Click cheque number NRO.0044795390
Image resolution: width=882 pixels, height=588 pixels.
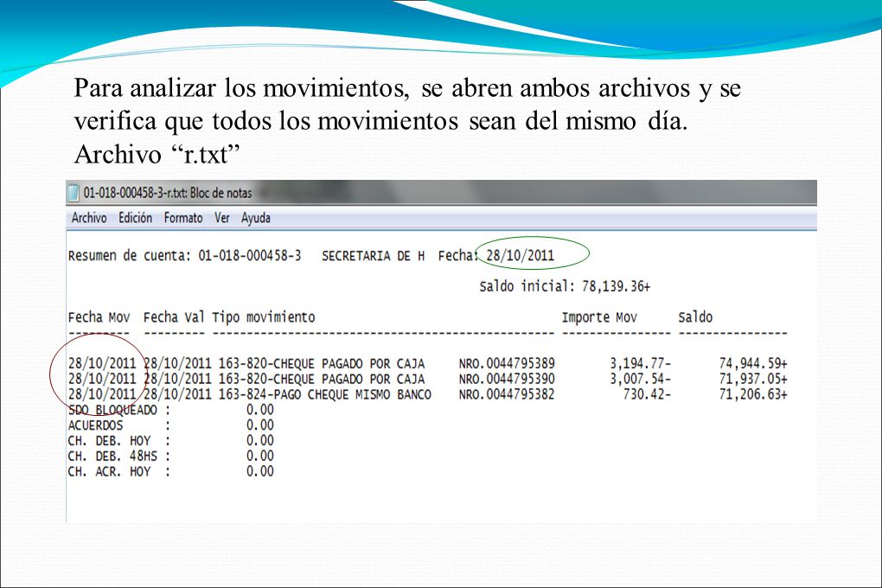507,379
